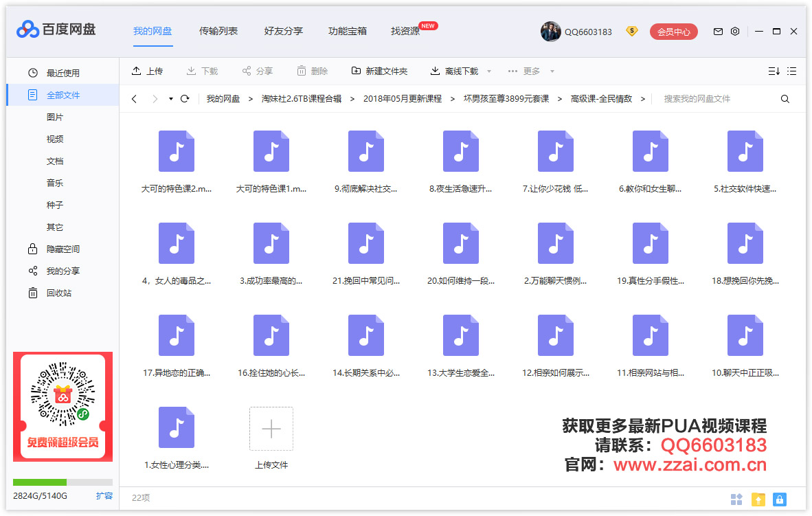Switch to list view icon
This screenshot has height=516, width=812.
click(x=792, y=71)
